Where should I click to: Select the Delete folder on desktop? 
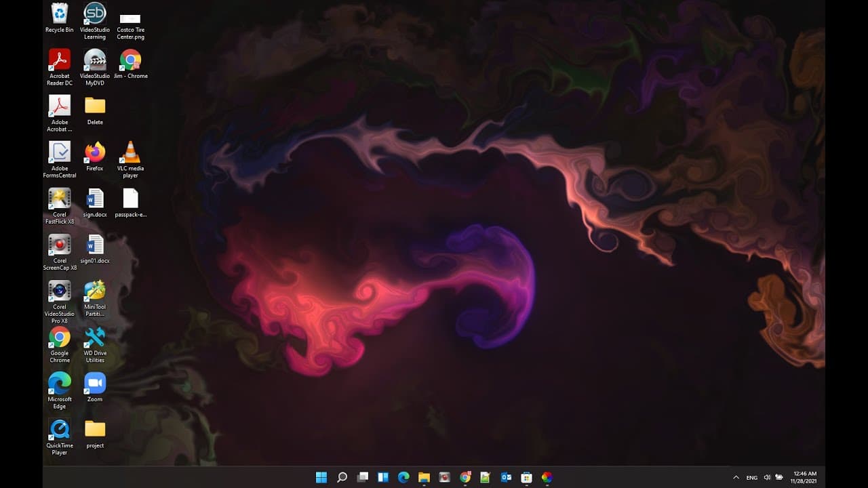click(x=95, y=110)
